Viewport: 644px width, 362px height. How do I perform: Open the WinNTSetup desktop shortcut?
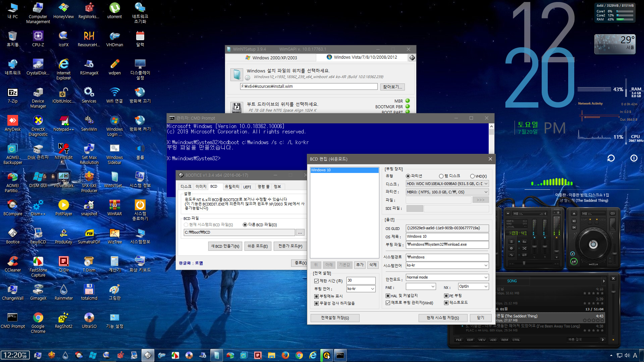coord(114,180)
